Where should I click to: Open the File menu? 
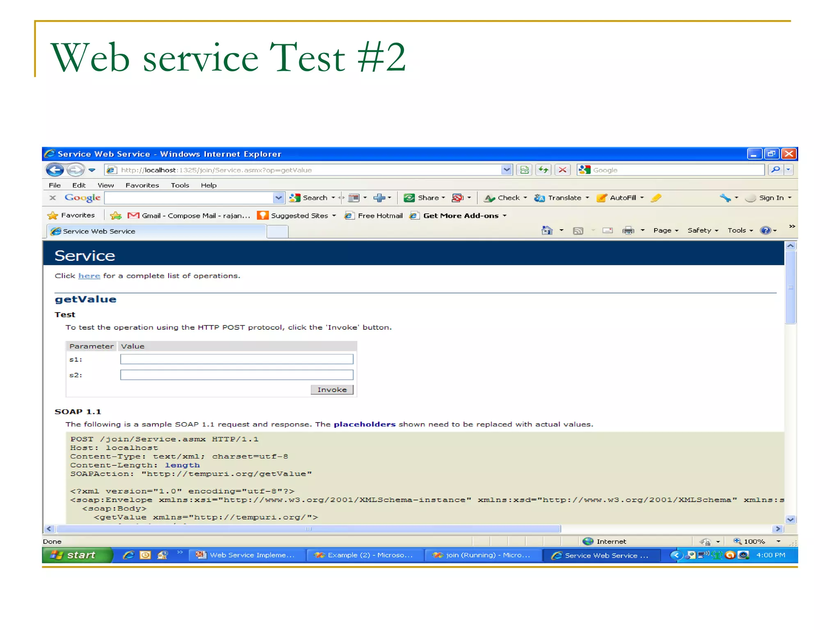click(55, 185)
